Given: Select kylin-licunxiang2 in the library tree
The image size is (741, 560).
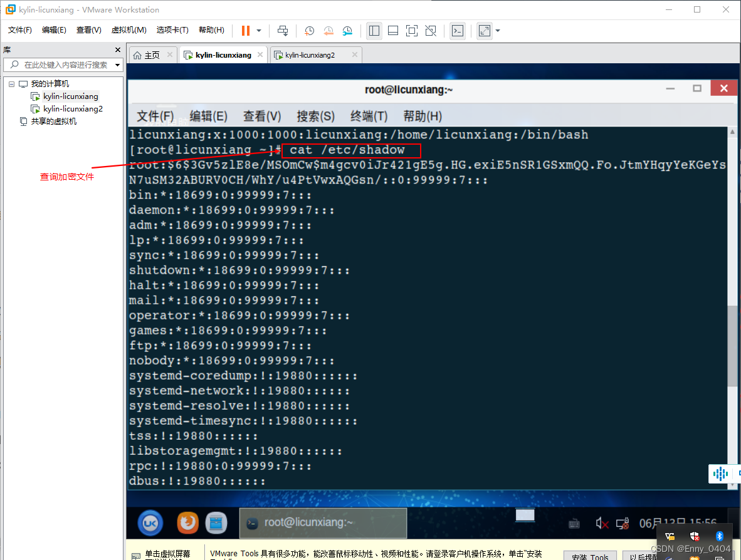Looking at the screenshot, I should [73, 108].
